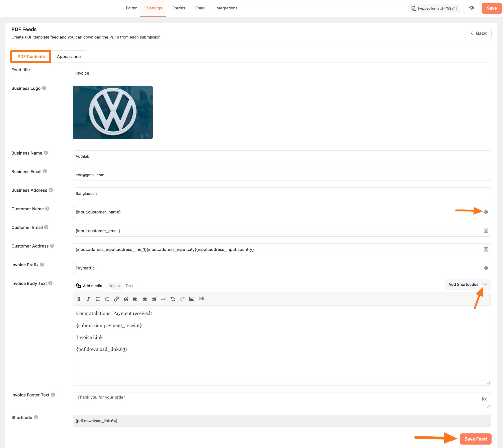This screenshot has height=448, width=503.
Task: Insert bulleted list in editor
Action: tap(98, 299)
